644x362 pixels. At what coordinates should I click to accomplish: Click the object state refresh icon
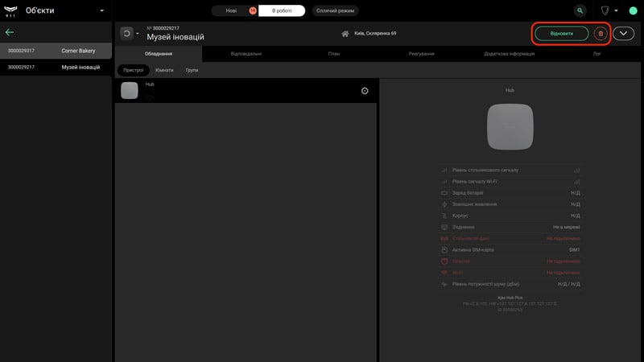tap(127, 33)
